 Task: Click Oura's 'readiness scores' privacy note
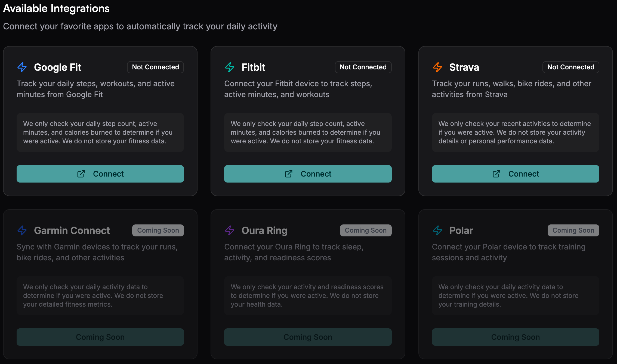[x=308, y=296]
